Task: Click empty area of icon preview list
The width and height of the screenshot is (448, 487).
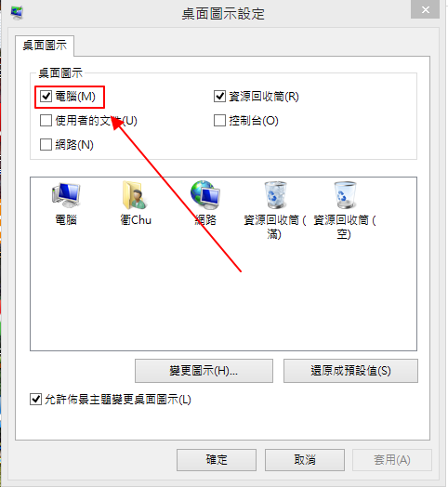Action: (x=223, y=298)
